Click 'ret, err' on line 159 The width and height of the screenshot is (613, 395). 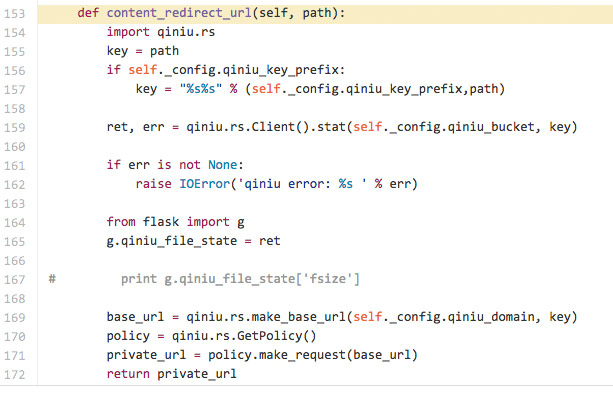coord(135,127)
